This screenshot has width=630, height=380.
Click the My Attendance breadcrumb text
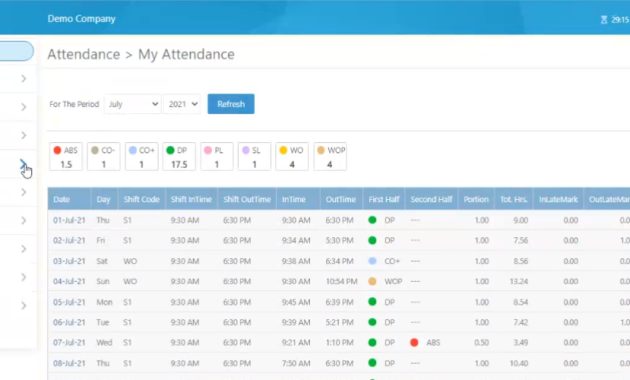pyautogui.click(x=186, y=54)
